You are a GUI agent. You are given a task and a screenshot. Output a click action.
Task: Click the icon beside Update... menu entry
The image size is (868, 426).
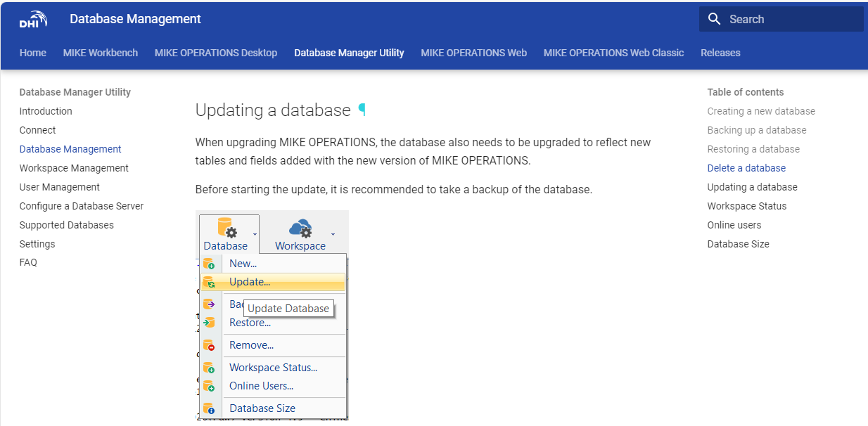tap(209, 282)
